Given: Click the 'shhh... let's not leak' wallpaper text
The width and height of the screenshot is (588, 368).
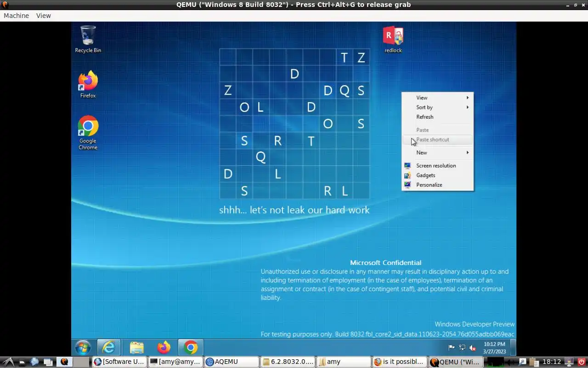Looking at the screenshot, I should pyautogui.click(x=294, y=210).
